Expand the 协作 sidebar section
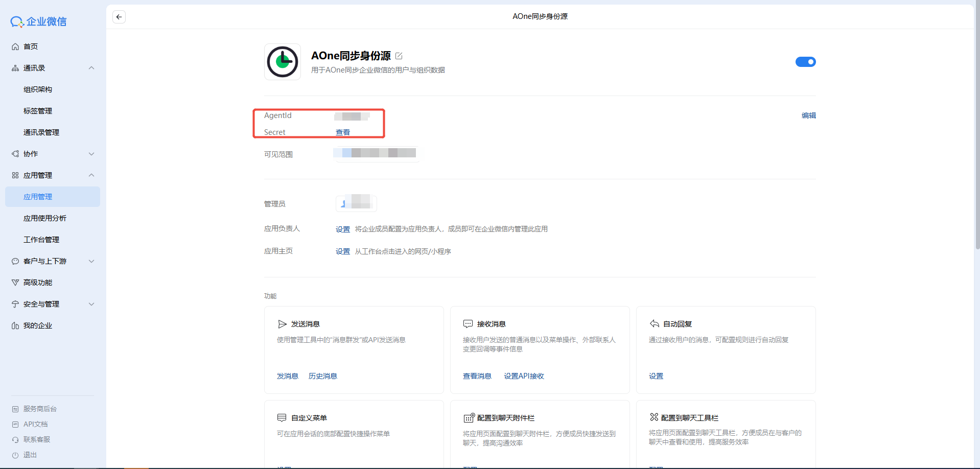This screenshot has height=469, width=980. coord(91,154)
